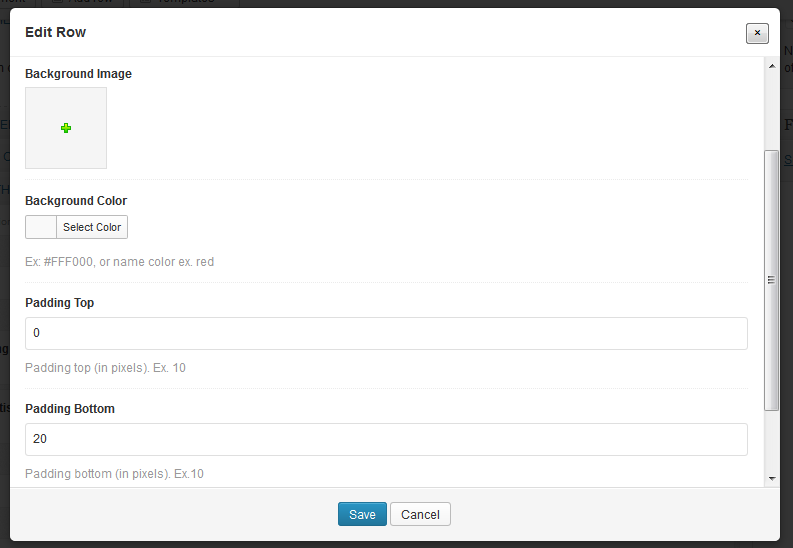Focus the Padding Bottom input field
The width and height of the screenshot is (793, 548).
pyautogui.click(x=386, y=439)
